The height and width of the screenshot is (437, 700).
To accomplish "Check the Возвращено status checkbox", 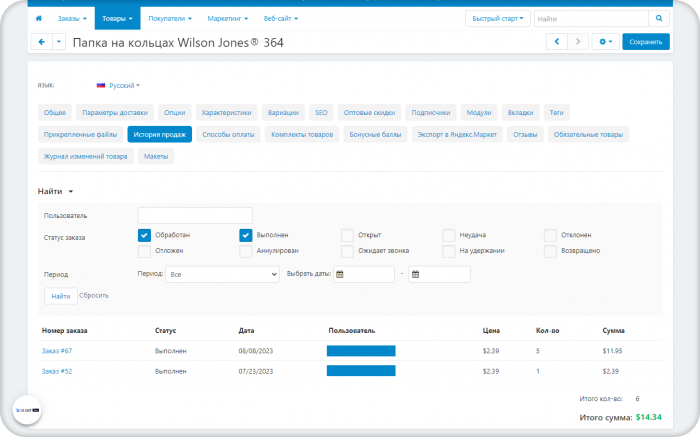I will [x=550, y=251].
